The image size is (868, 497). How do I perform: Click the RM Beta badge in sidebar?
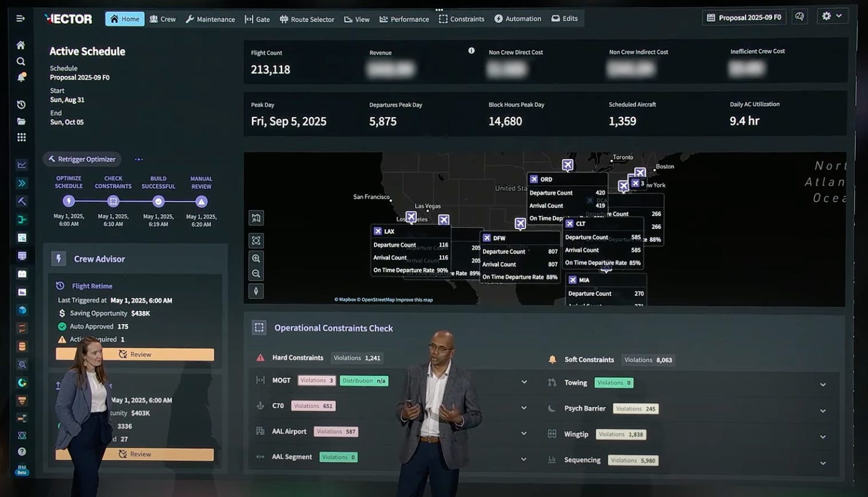point(22,470)
